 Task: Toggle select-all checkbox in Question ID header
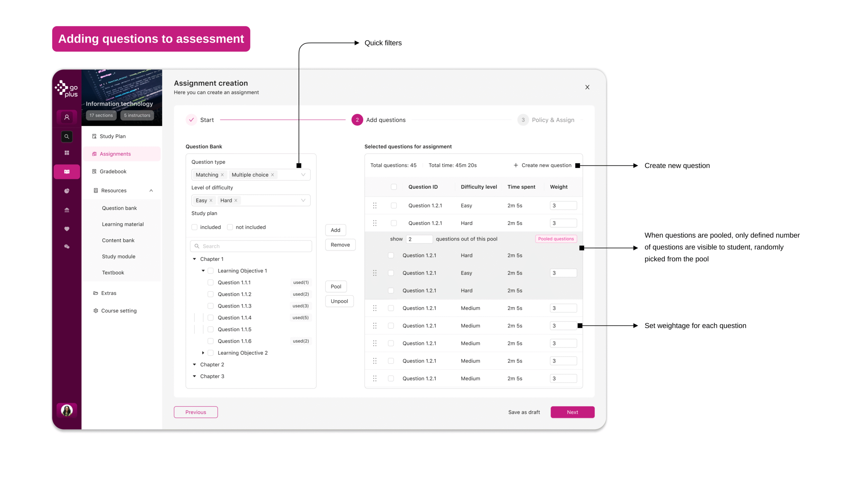tap(394, 187)
